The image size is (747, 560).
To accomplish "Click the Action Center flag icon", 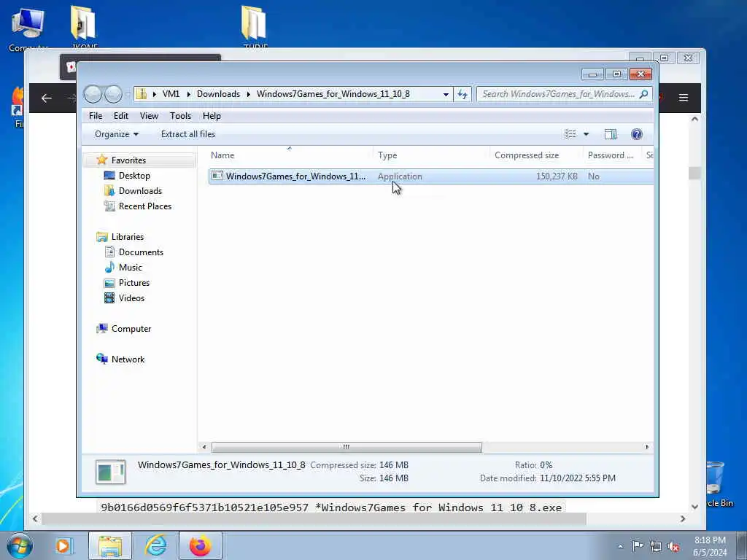I will pyautogui.click(x=638, y=545).
